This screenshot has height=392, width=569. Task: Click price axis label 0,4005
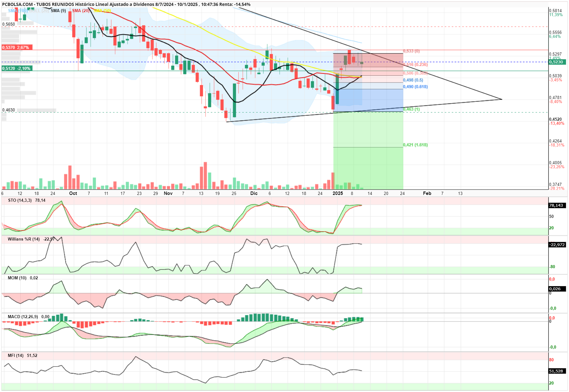pos(555,163)
